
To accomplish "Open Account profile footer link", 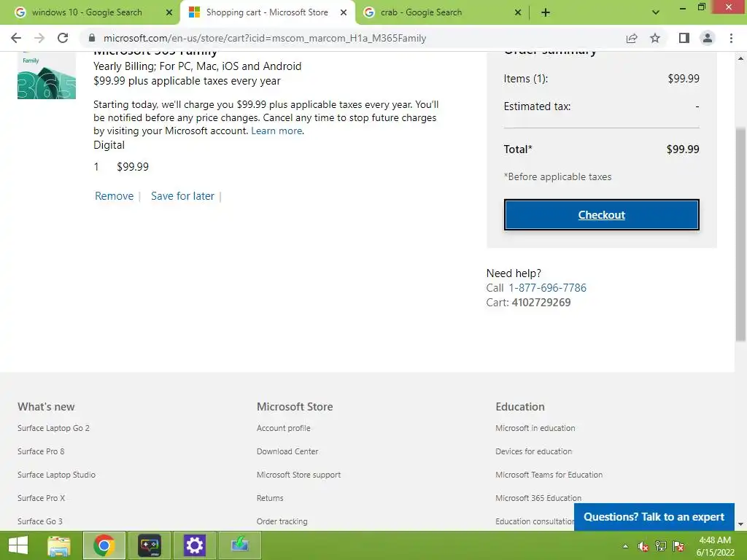I will (284, 428).
